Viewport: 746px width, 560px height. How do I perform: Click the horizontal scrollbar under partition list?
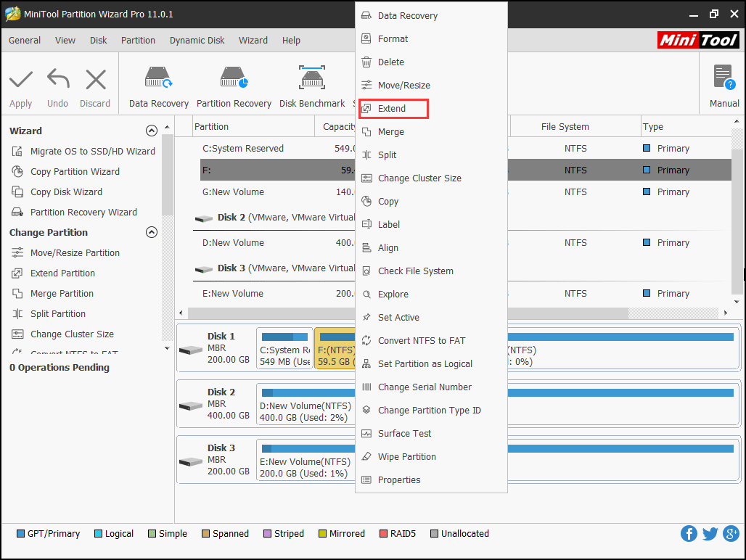point(409,313)
